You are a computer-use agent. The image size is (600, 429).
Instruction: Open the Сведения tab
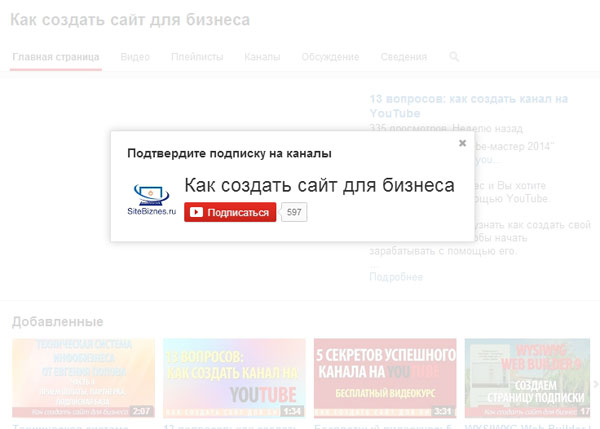[404, 57]
